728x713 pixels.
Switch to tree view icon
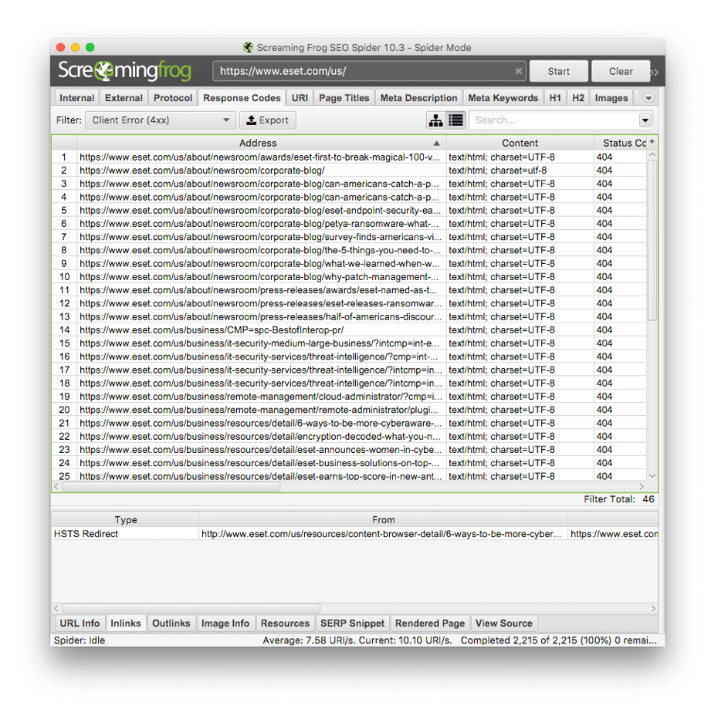coord(435,120)
